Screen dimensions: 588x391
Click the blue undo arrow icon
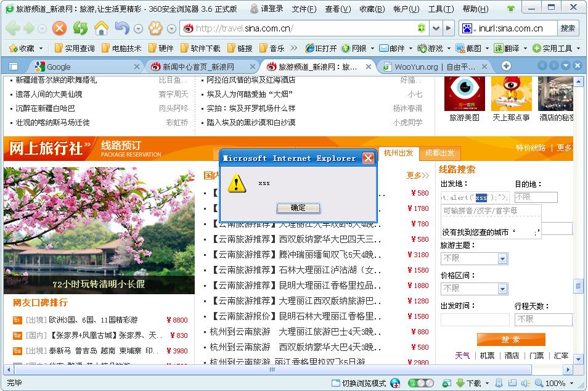122,28
